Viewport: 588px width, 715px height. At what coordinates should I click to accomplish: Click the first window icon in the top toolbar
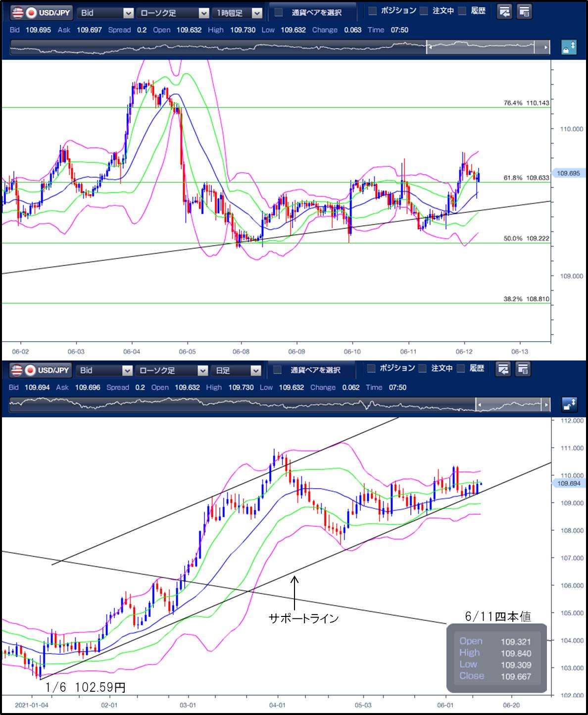[504, 11]
